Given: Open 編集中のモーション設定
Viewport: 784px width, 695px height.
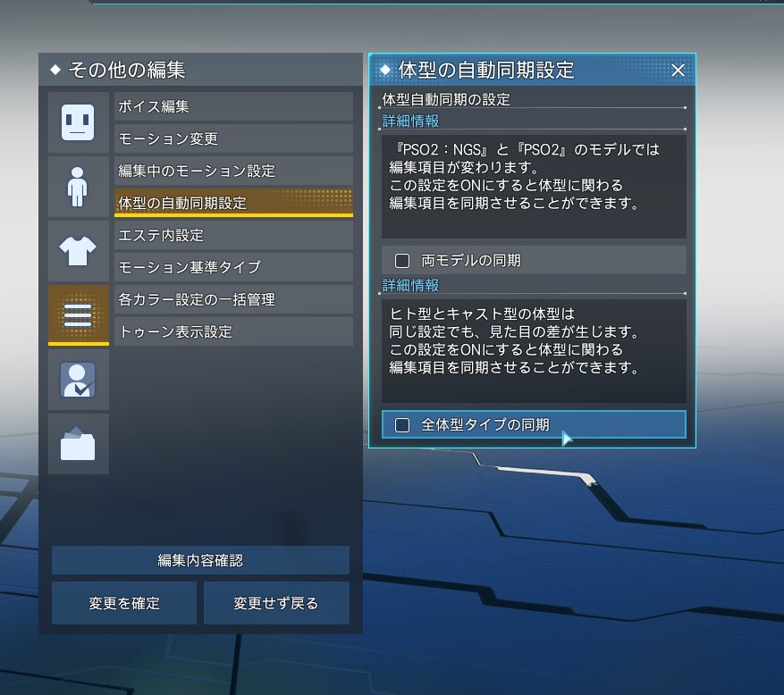Looking at the screenshot, I should [233, 171].
